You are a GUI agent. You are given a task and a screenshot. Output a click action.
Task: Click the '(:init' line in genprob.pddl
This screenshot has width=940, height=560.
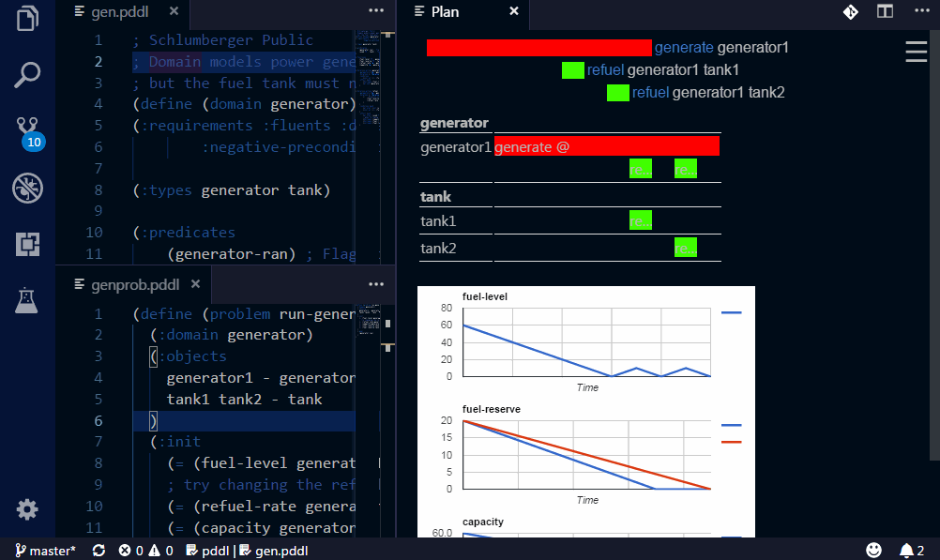click(x=175, y=442)
